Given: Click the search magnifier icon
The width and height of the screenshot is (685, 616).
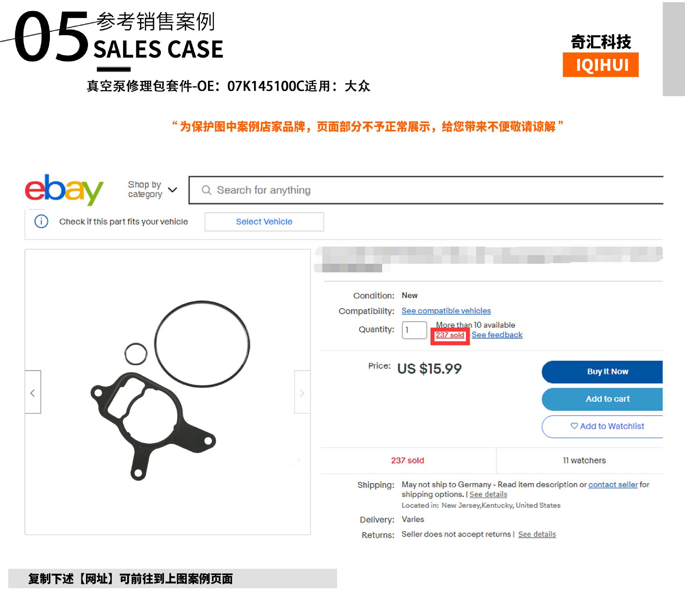Looking at the screenshot, I should [x=206, y=190].
